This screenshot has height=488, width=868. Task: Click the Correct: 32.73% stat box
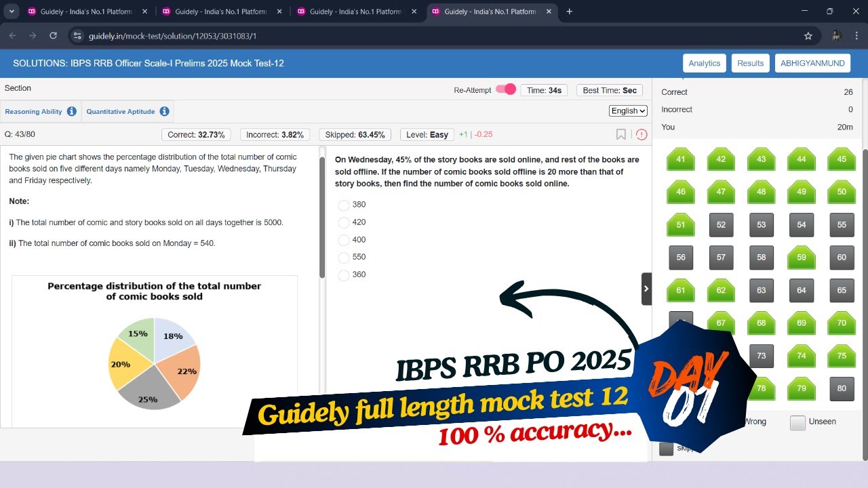pos(197,134)
